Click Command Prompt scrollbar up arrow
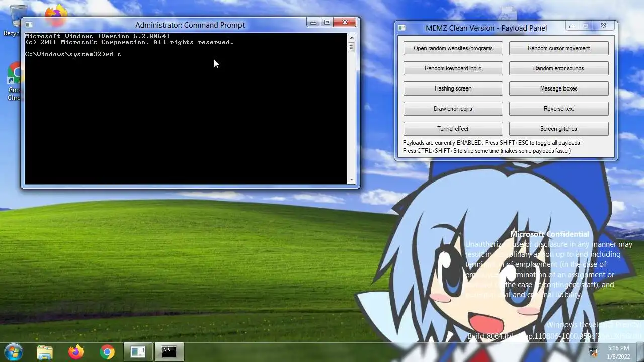Viewport: 644px width, 362px height. point(351,37)
